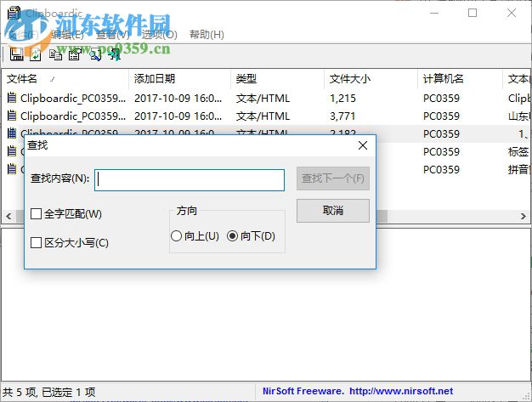Click the 标签 text cell
The height and width of the screenshot is (402, 532).
click(518, 151)
